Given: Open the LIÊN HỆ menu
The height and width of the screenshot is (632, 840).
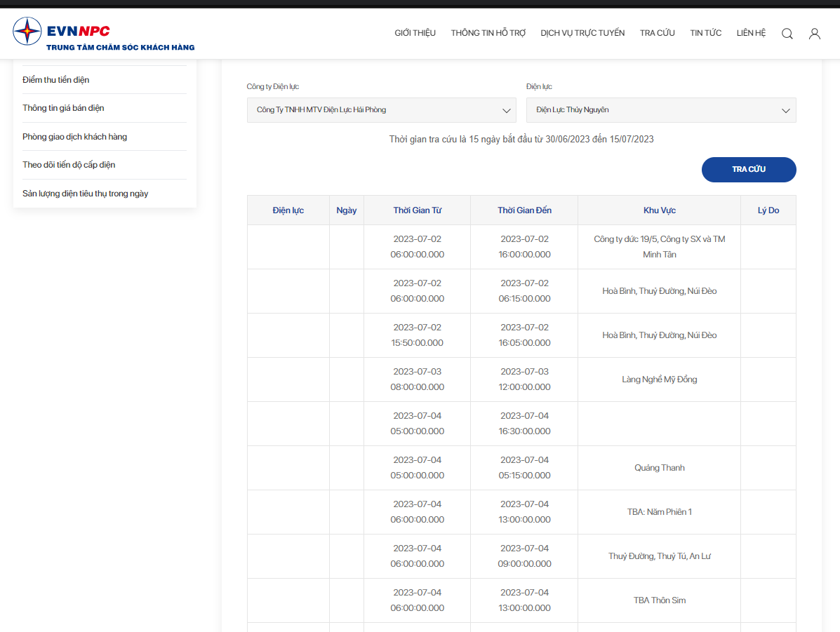Looking at the screenshot, I should click(751, 33).
